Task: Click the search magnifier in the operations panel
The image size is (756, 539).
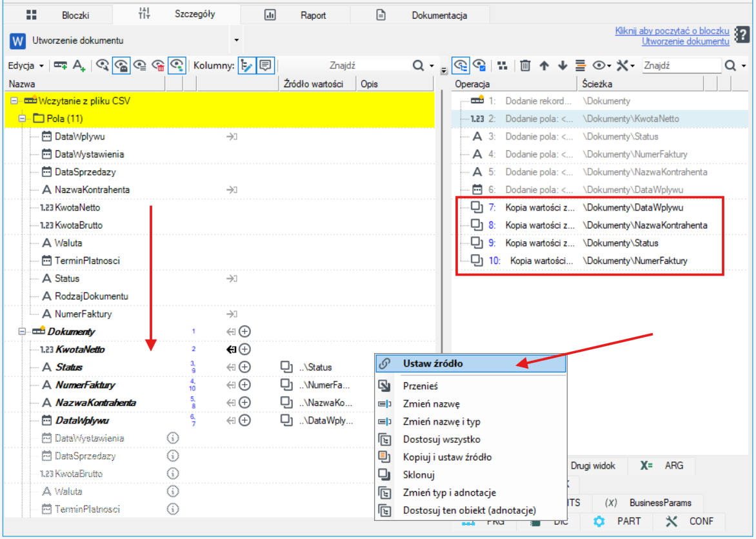Action: tap(730, 66)
